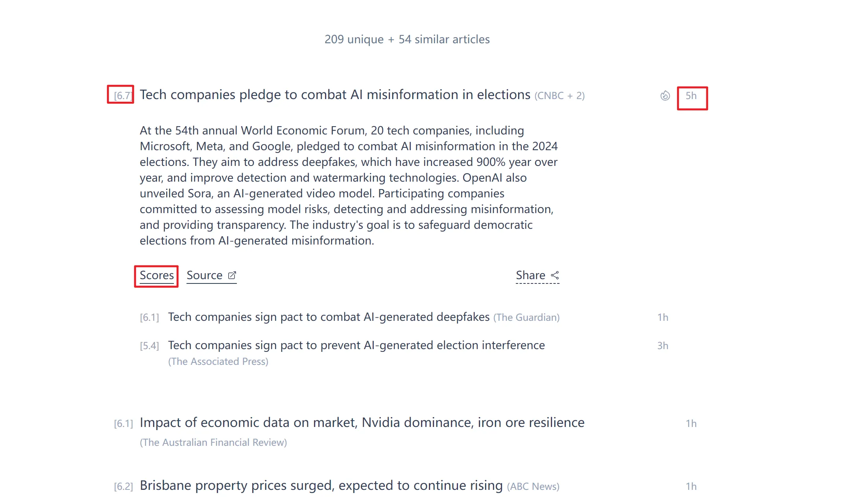The height and width of the screenshot is (504, 853).
Task: Click The Guardian source label
Action: [526, 317]
